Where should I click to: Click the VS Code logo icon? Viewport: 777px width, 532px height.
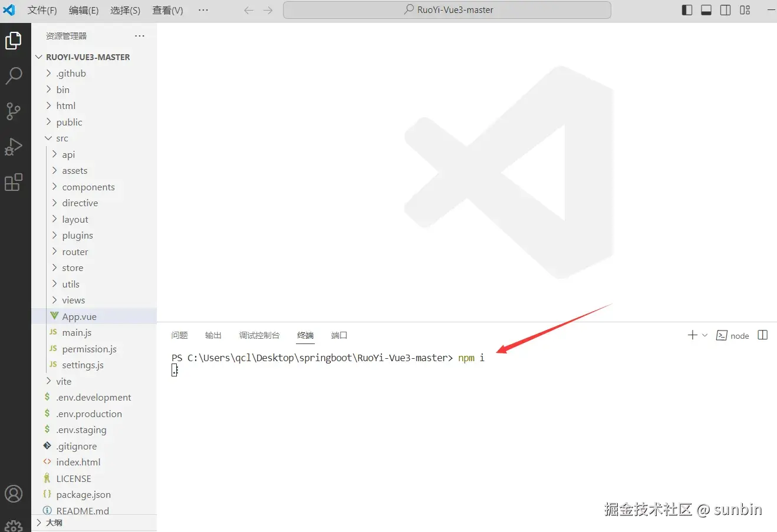9,10
